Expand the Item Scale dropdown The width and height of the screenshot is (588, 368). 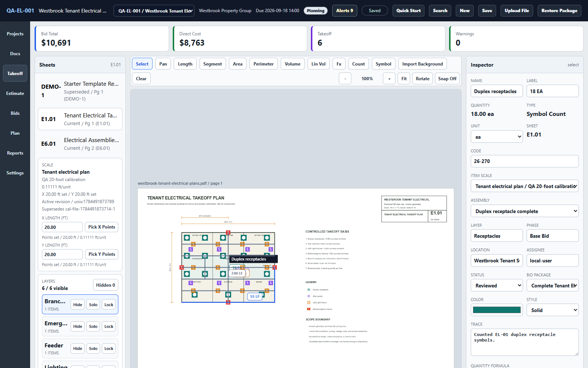pyautogui.click(x=524, y=186)
